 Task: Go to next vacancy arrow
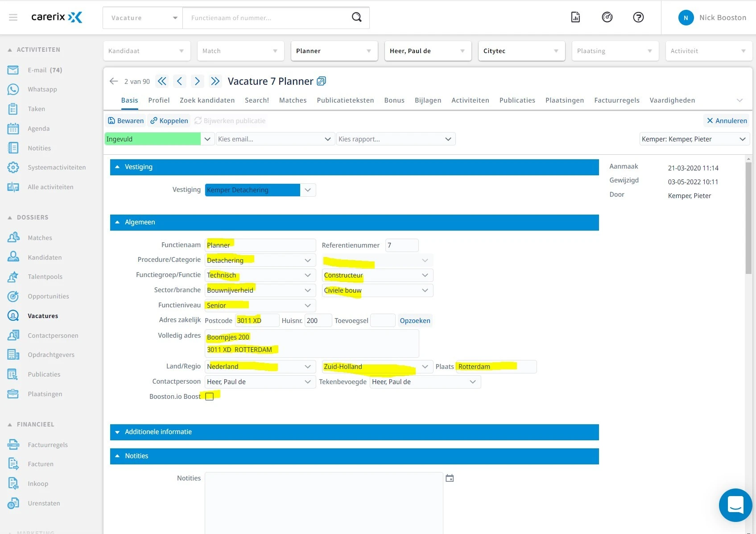197,81
